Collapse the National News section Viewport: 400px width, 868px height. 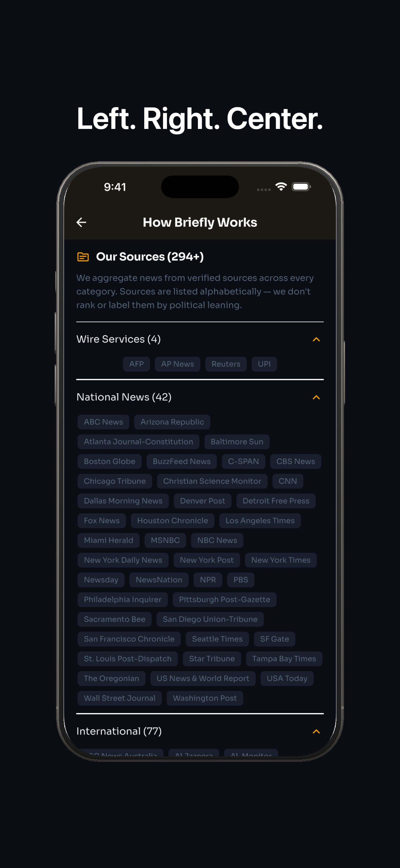[x=316, y=397]
